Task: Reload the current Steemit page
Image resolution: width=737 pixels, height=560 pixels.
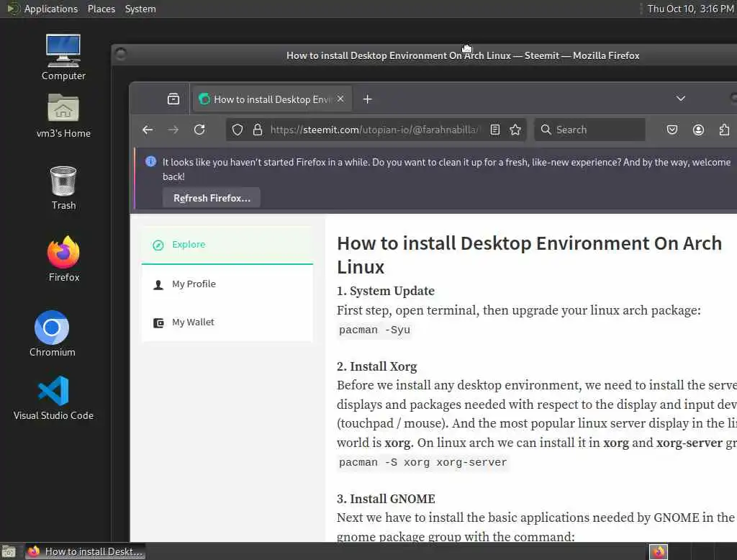Action: click(199, 130)
